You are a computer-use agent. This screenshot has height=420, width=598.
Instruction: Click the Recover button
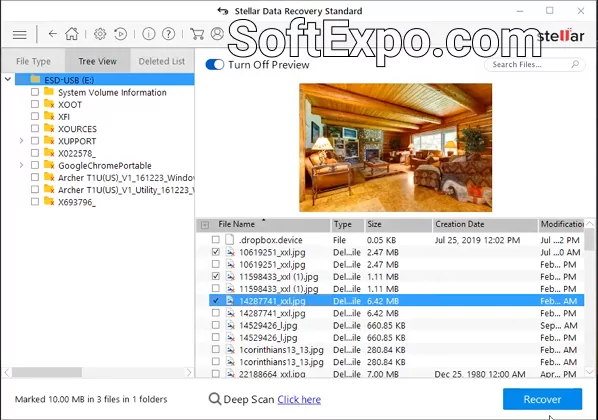pyautogui.click(x=542, y=399)
